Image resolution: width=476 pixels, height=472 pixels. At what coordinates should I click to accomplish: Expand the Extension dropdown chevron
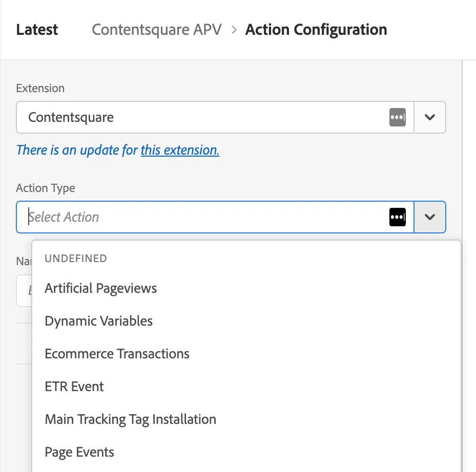[x=430, y=117]
